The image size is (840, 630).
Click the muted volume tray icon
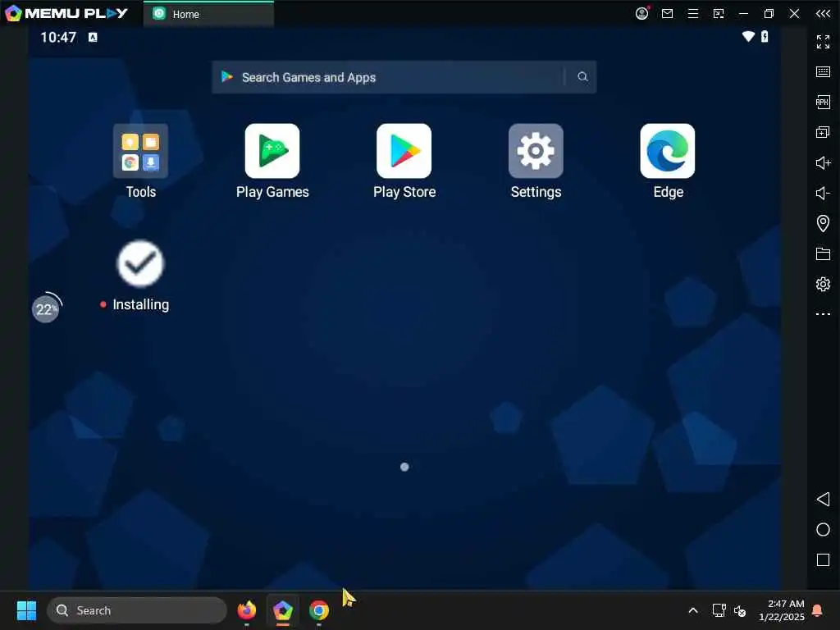740,610
